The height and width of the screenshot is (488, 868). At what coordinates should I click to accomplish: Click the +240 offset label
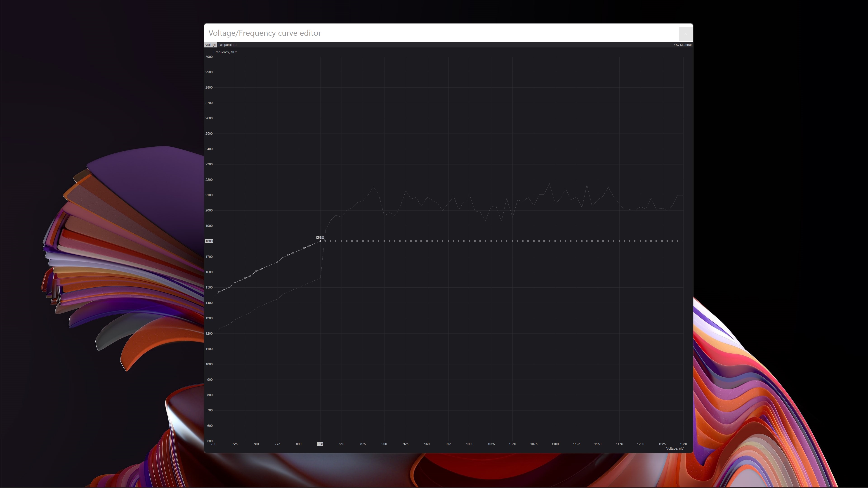[x=320, y=237]
